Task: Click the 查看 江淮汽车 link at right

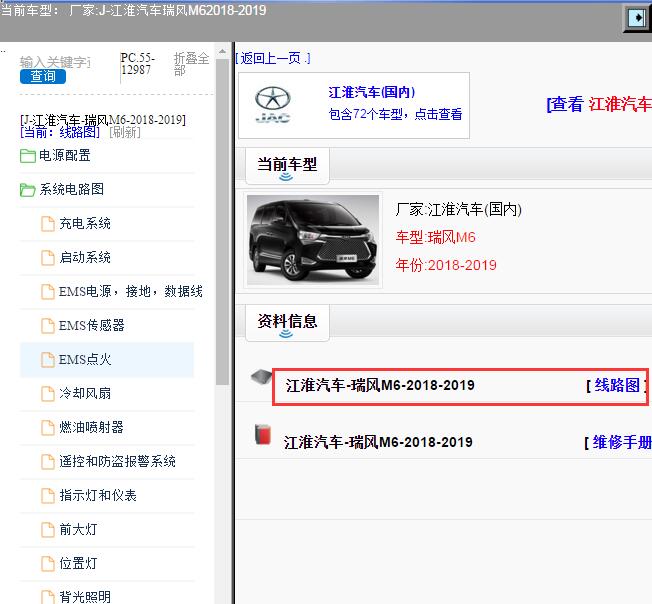Action: [x=599, y=104]
